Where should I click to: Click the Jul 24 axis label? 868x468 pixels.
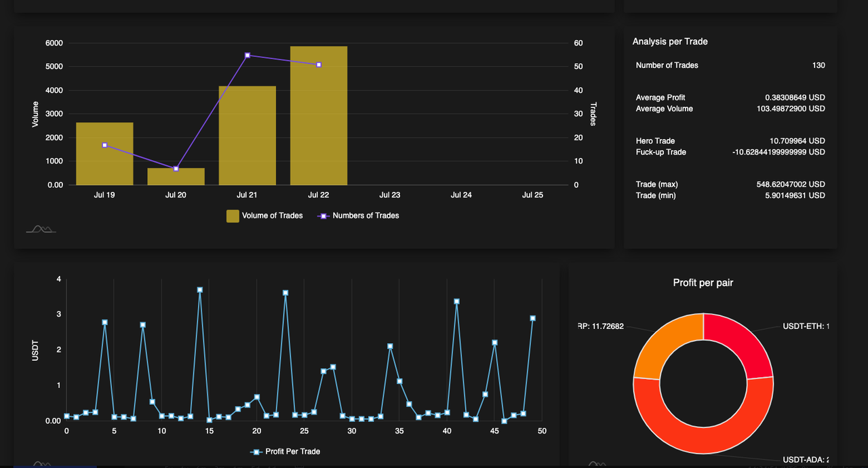click(x=461, y=195)
